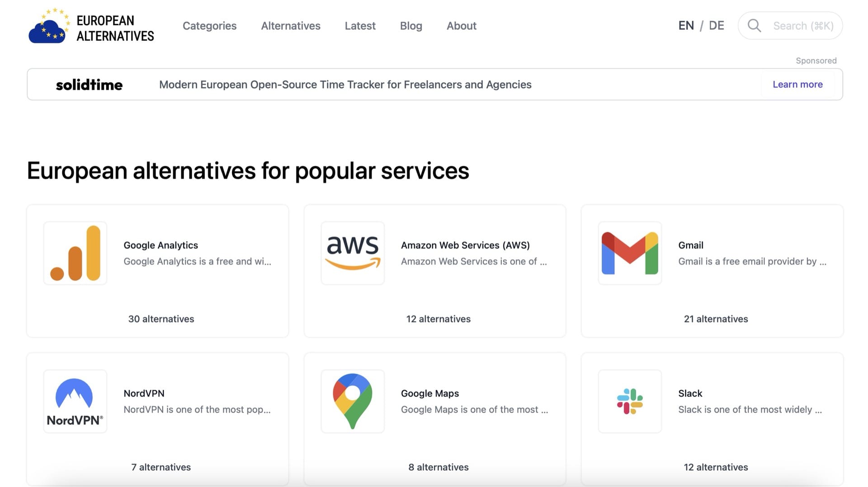868x487 pixels.
Task: Visit the Blog section
Action: [x=411, y=26]
